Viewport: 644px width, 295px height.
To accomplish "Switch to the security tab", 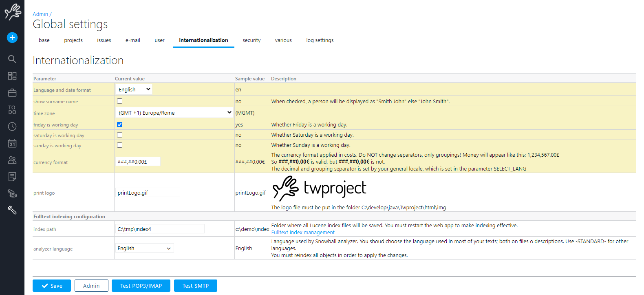I will (251, 40).
